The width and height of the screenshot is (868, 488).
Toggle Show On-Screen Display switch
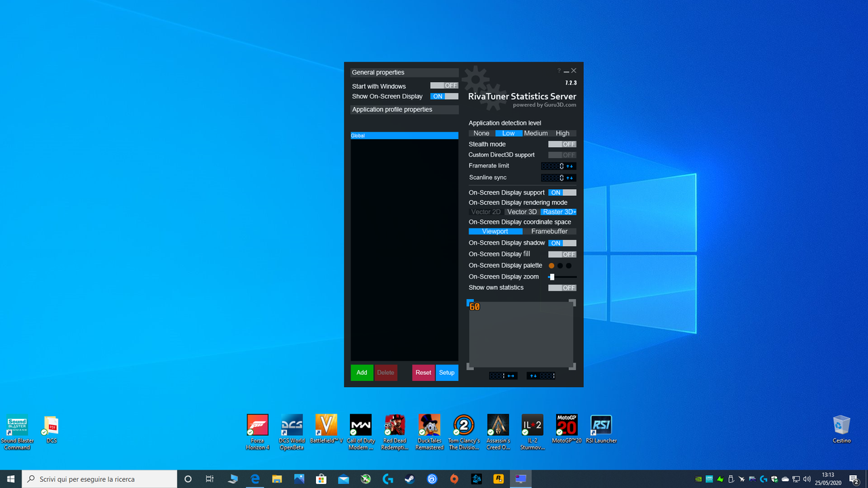point(444,96)
